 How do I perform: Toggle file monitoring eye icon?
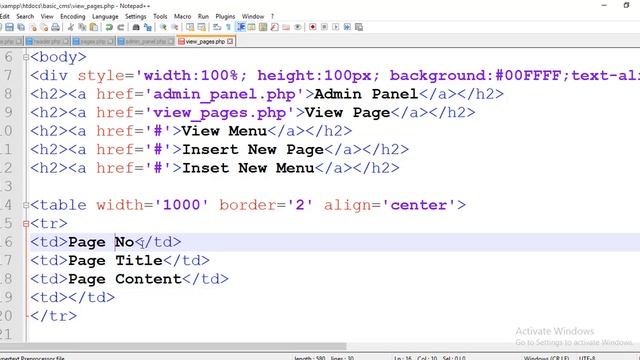point(298,27)
